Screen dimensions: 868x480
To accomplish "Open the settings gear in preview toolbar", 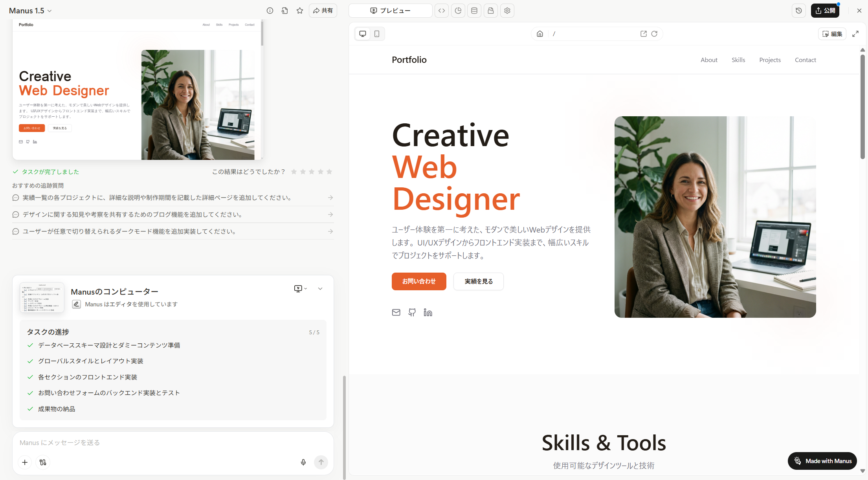I will pyautogui.click(x=507, y=11).
